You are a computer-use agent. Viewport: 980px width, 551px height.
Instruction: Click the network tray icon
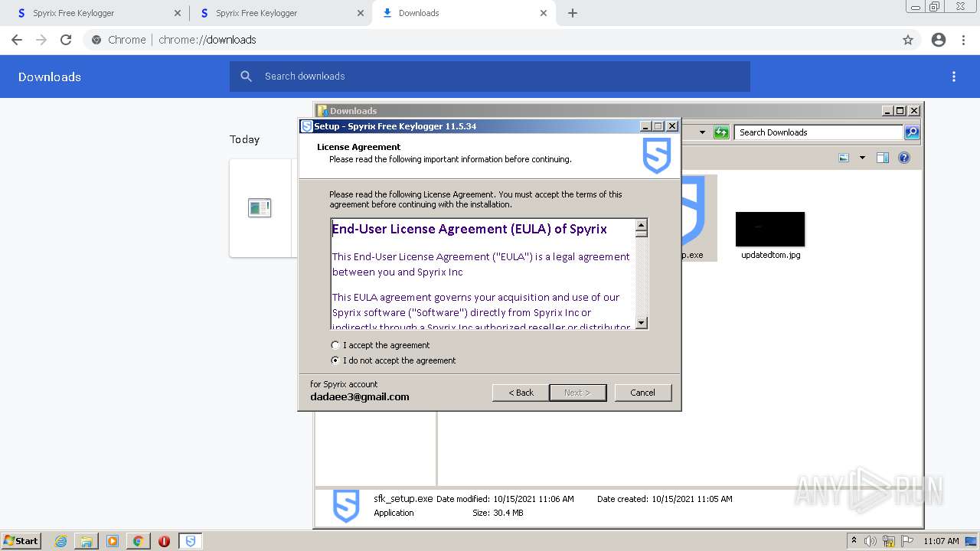point(889,541)
